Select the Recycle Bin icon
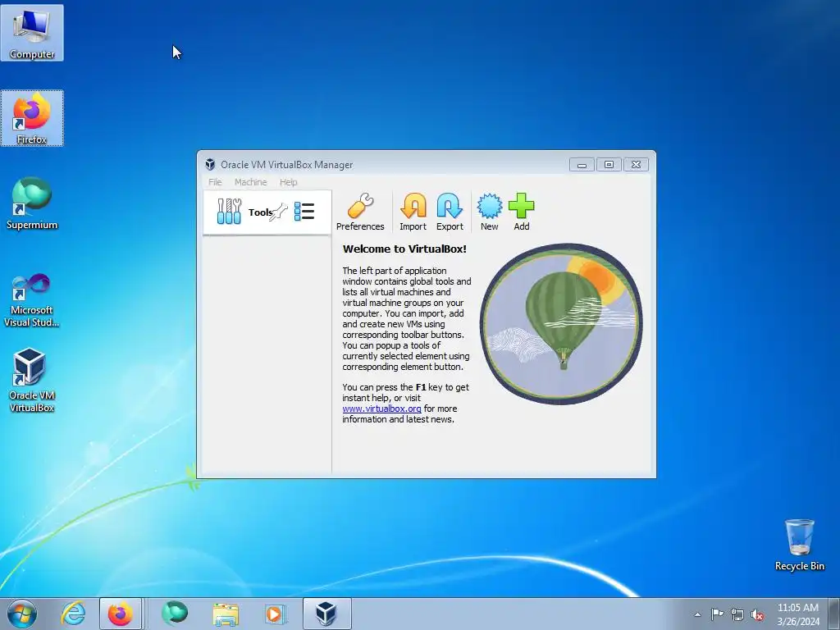Viewport: 840px width, 630px height. click(799, 545)
